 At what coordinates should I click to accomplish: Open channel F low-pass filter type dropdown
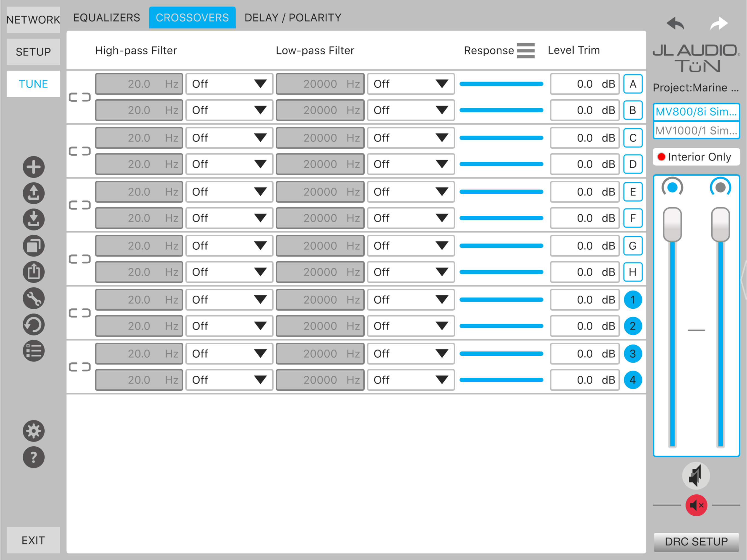(411, 218)
